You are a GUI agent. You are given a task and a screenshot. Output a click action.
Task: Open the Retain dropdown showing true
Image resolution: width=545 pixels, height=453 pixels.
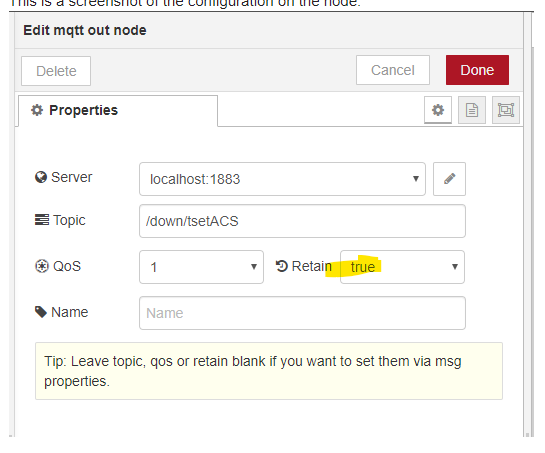[x=402, y=267]
